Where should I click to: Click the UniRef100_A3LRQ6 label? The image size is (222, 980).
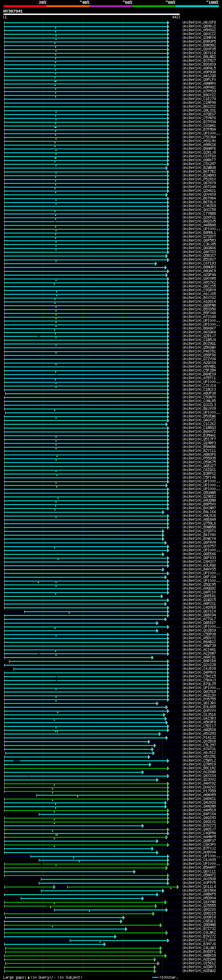[x=199, y=565]
